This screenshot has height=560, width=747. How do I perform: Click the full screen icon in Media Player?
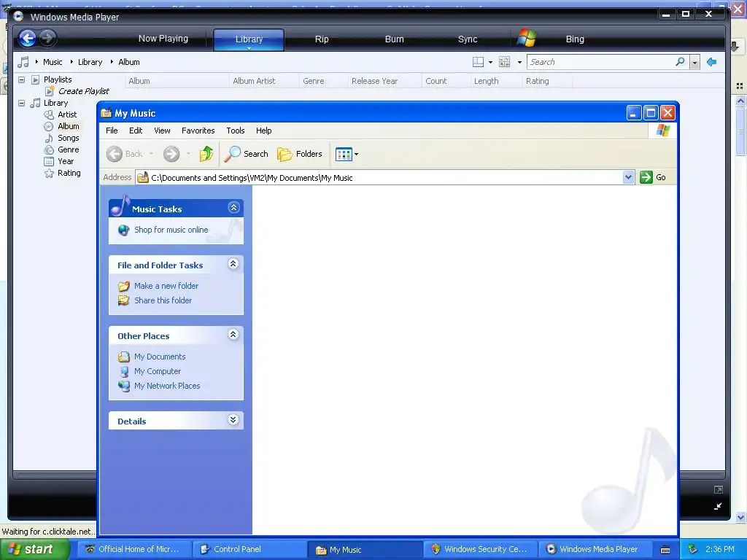pos(719,489)
